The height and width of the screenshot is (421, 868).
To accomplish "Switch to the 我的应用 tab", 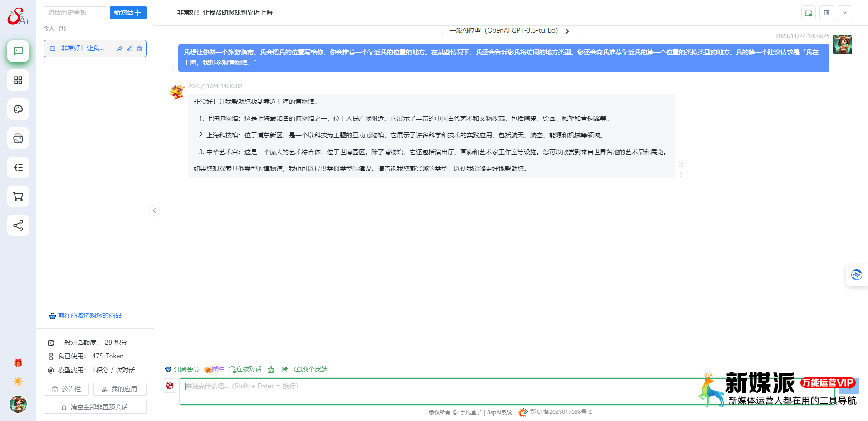I will (120, 389).
